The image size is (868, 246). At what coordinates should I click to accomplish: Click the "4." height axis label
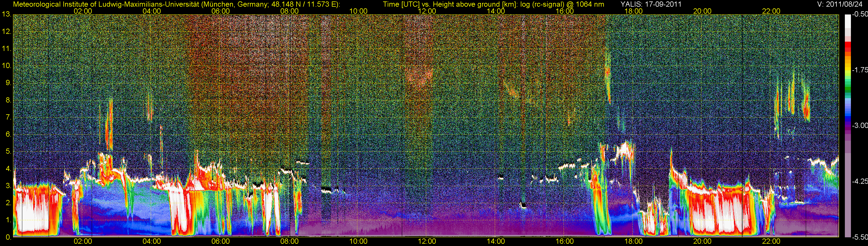pos(8,168)
